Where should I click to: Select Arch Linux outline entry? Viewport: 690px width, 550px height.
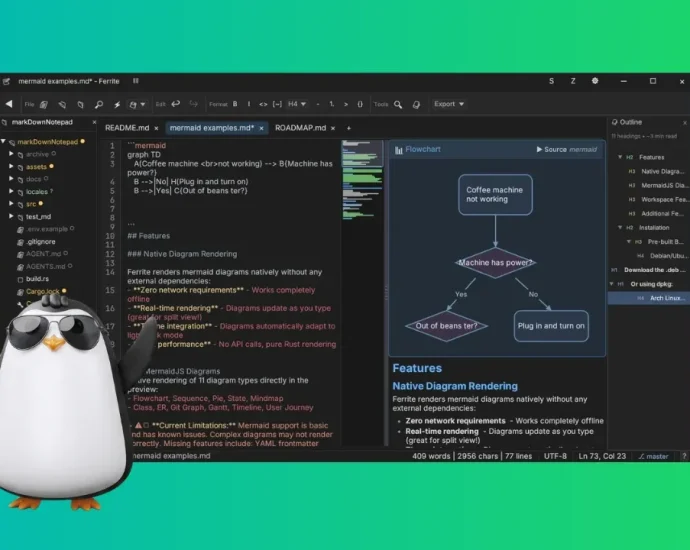point(649,298)
